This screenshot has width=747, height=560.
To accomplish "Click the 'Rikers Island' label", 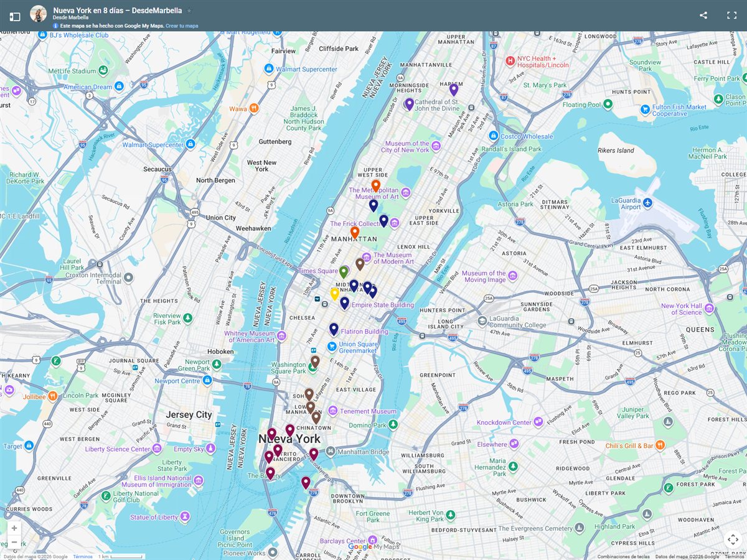I will click(x=616, y=150).
